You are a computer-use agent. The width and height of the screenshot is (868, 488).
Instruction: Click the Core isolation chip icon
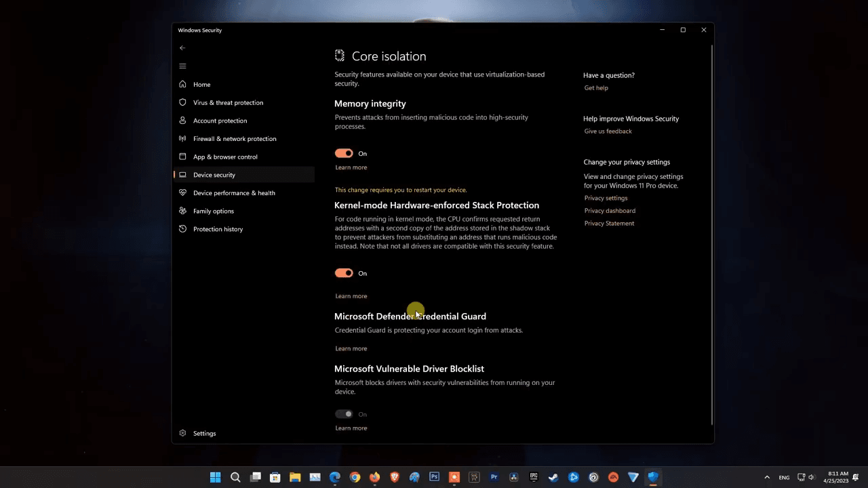point(340,56)
